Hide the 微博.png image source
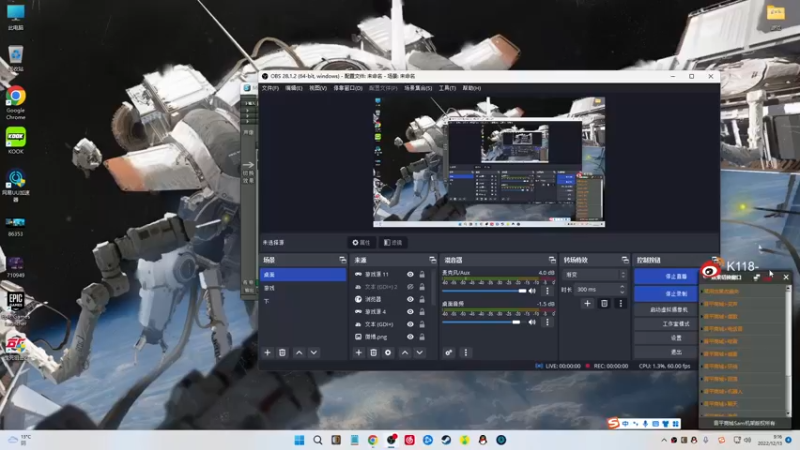Screen dimensions: 800x450 (x=410, y=337)
